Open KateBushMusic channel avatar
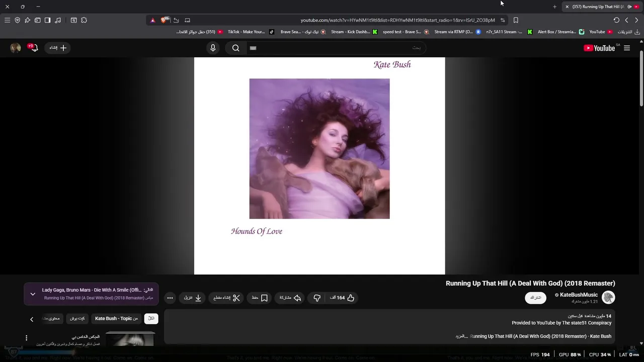Image resolution: width=644 pixels, height=362 pixels. point(608,298)
